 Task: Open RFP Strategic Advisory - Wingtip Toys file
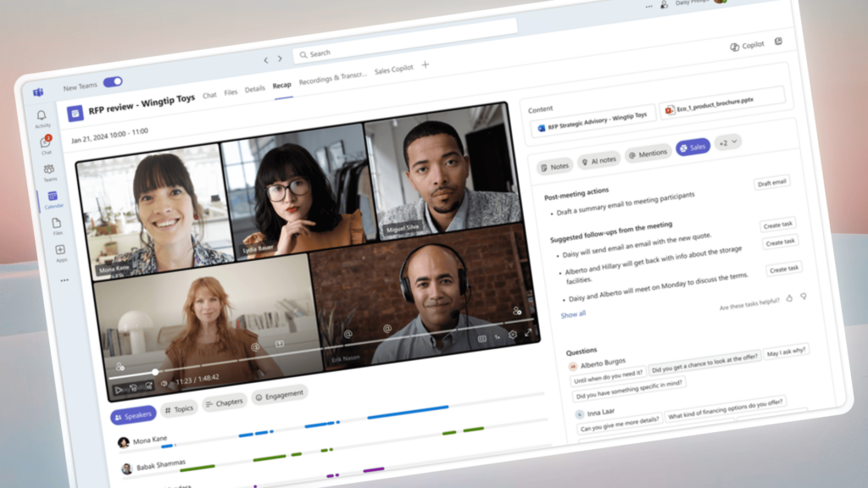click(x=593, y=122)
